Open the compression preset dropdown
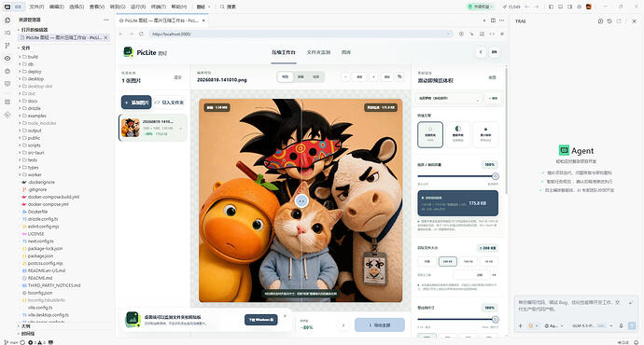The width and height of the screenshot is (644, 345). (x=449, y=99)
